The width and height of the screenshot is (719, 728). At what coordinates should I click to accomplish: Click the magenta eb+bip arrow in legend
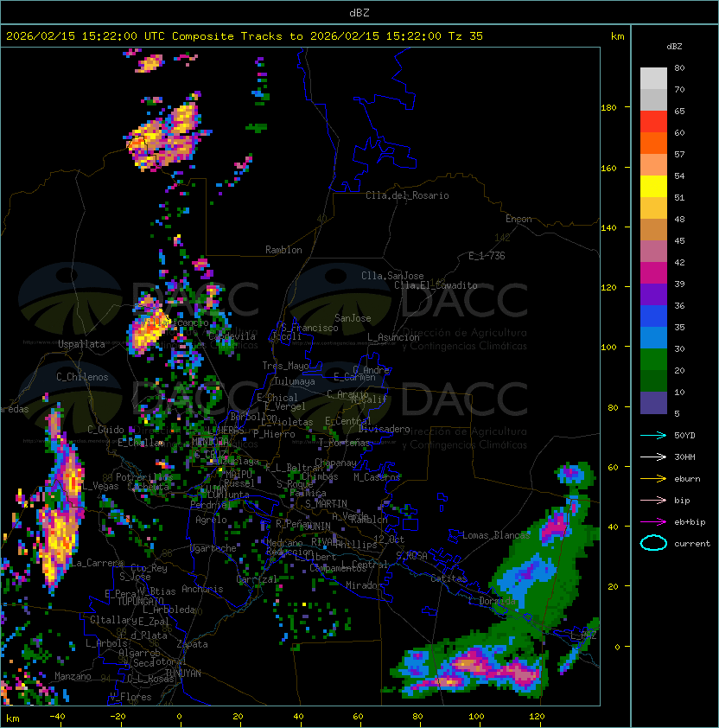pos(653,522)
